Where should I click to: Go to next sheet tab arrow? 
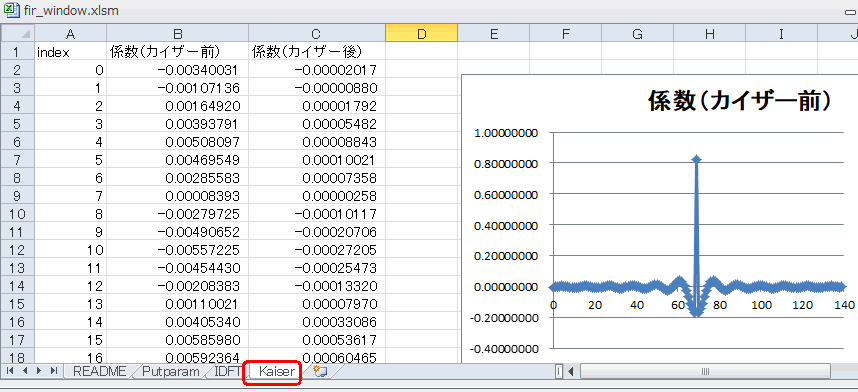(x=39, y=371)
